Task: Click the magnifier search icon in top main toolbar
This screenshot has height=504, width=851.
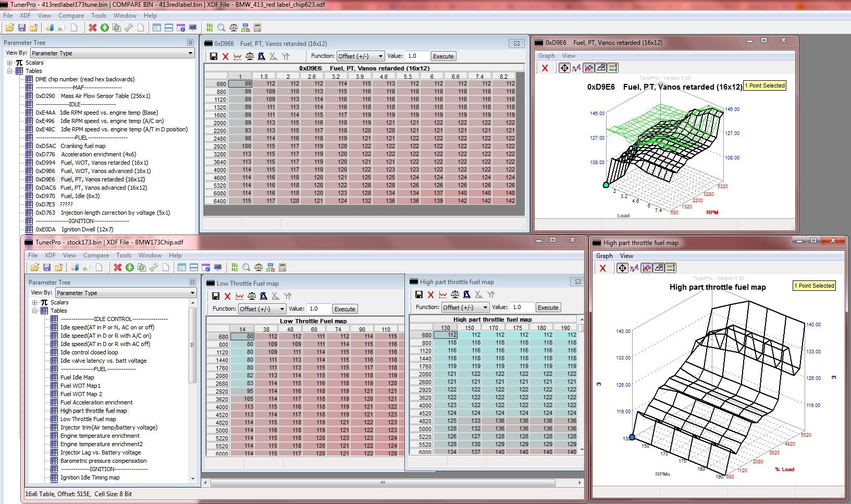Action: tap(221, 28)
